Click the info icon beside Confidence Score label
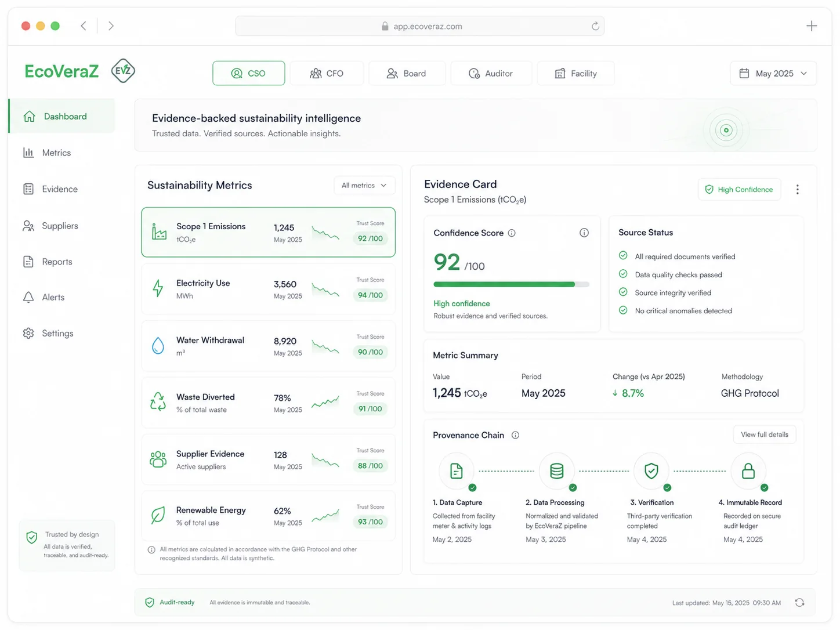 [x=512, y=233]
